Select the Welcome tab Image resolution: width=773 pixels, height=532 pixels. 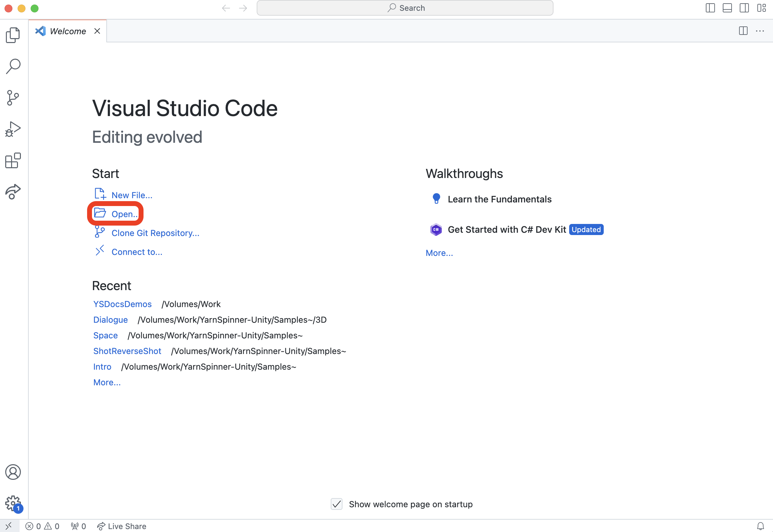(x=68, y=31)
